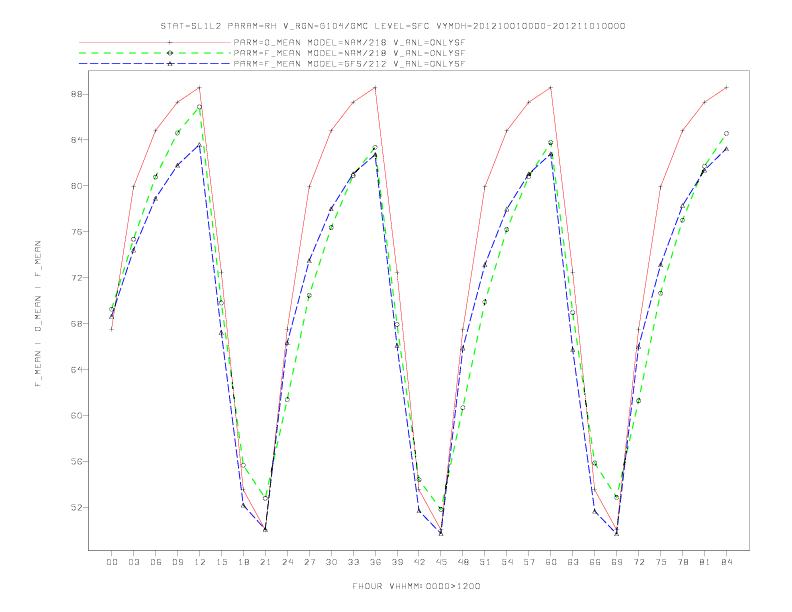The width and height of the screenshot is (792, 612).
Task: Click the x-axis tick label 42
Action: (419, 562)
